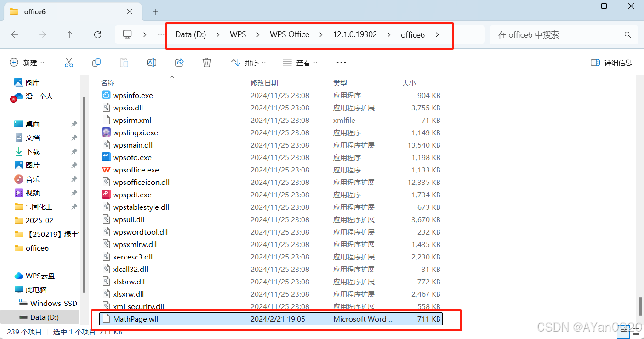Navigate to 12.1.0.19302 breadcrumb
The width and height of the screenshot is (644, 339).
point(355,34)
